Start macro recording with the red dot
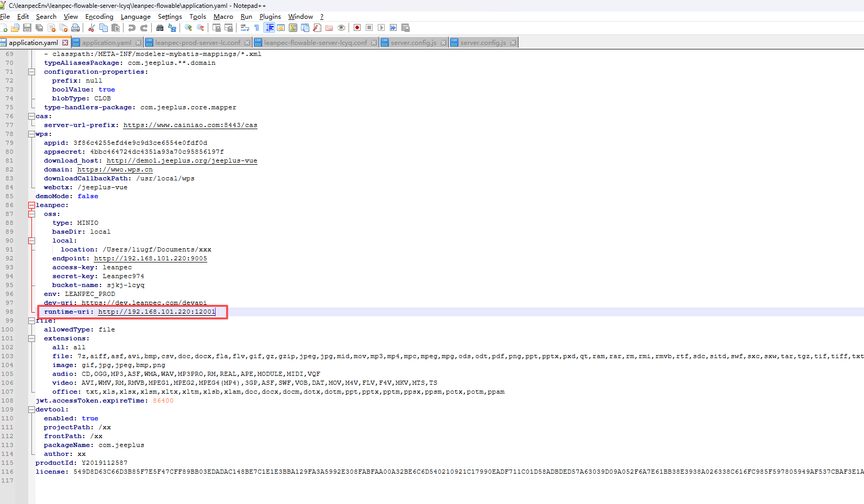Viewport: 864px width, 504px height. pos(357,28)
